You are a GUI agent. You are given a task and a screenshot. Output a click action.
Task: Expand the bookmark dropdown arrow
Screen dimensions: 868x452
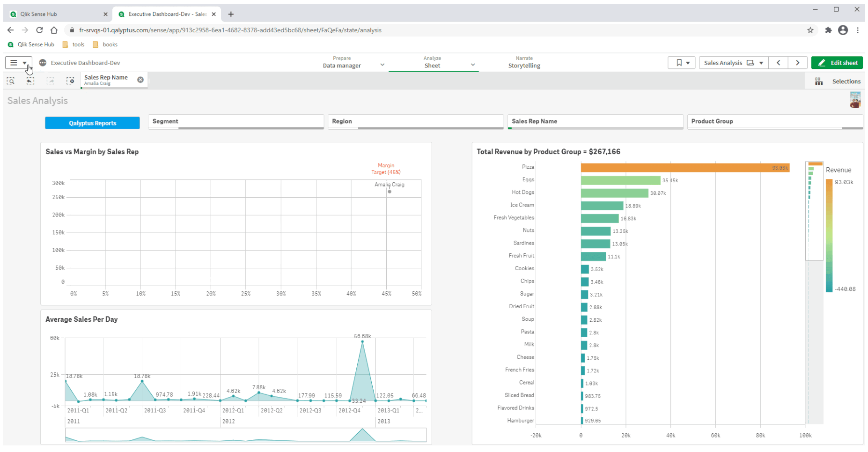(x=687, y=62)
